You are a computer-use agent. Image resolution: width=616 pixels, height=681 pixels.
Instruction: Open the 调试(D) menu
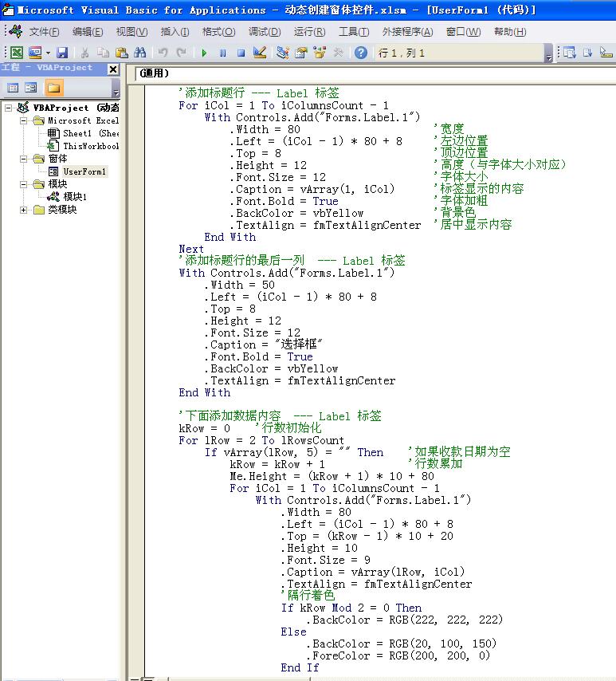coord(265,32)
